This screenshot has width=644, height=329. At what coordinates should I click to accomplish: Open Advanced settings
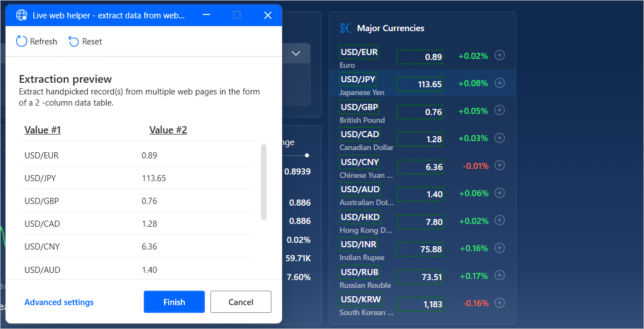pyautogui.click(x=59, y=302)
